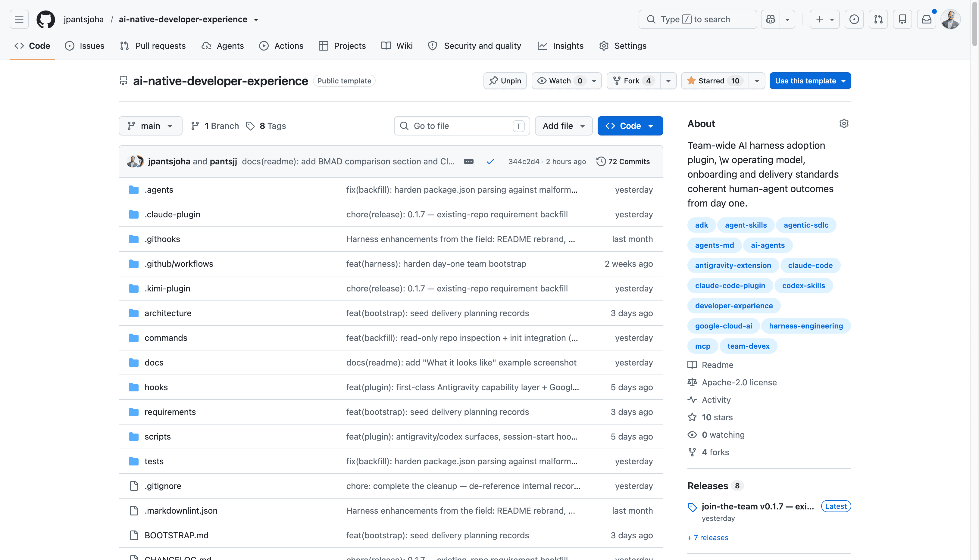The height and width of the screenshot is (560, 979).
Task: Open 72 Commits history
Action: point(623,162)
